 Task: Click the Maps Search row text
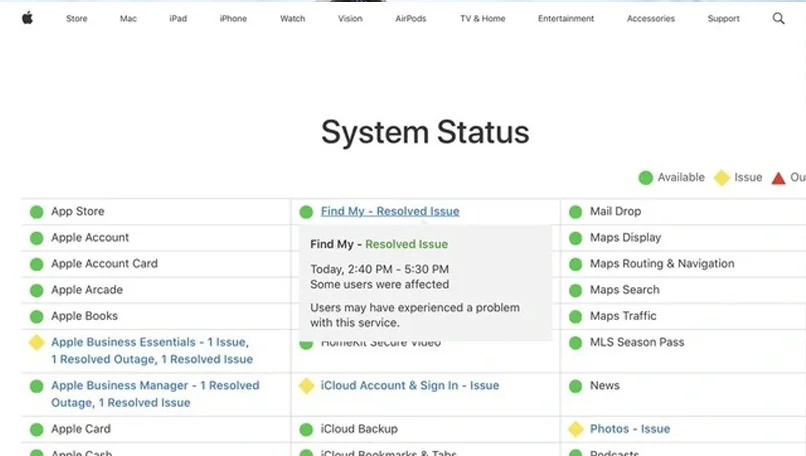tap(625, 290)
